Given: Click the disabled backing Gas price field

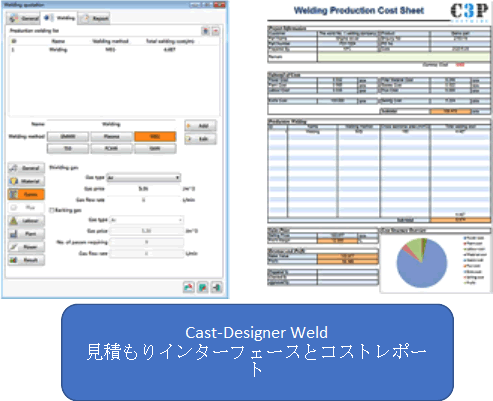Looking at the screenshot, I should 146,231.
